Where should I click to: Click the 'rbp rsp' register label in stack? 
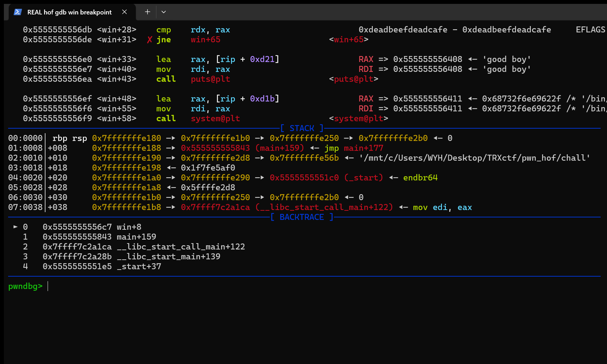[70, 138]
